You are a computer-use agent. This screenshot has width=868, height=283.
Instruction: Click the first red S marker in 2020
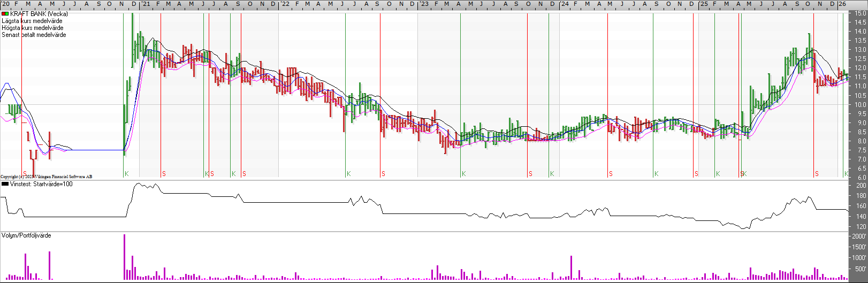tap(25, 174)
